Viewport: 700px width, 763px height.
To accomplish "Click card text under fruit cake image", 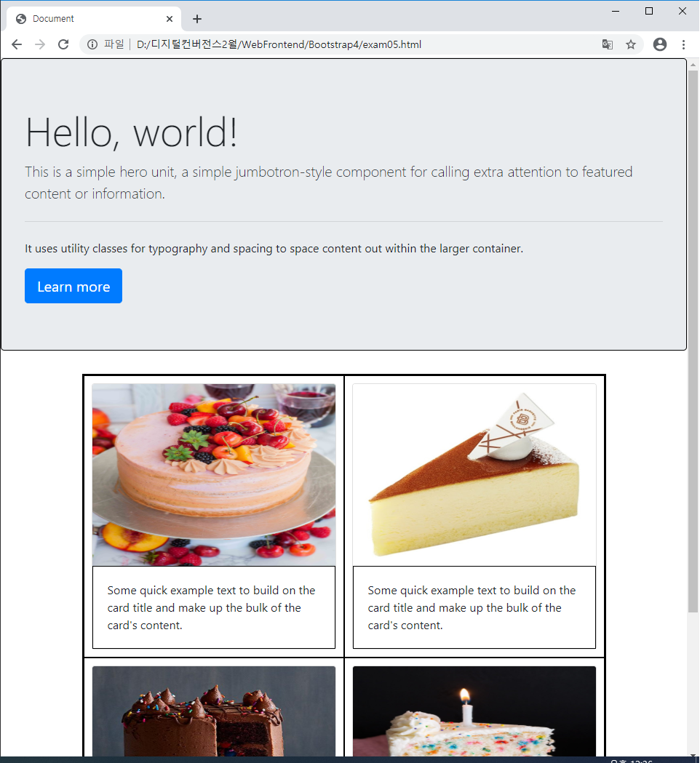I will 211,608.
